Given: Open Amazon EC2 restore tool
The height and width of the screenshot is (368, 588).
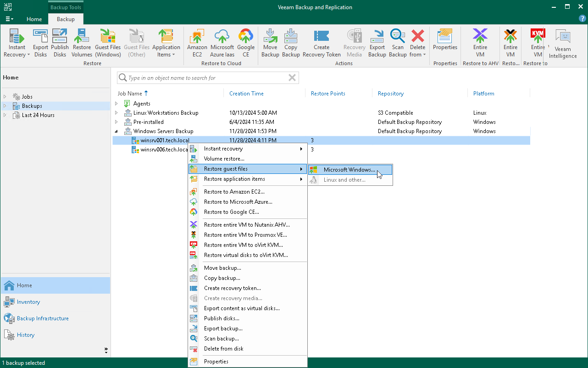Looking at the screenshot, I should (197, 43).
